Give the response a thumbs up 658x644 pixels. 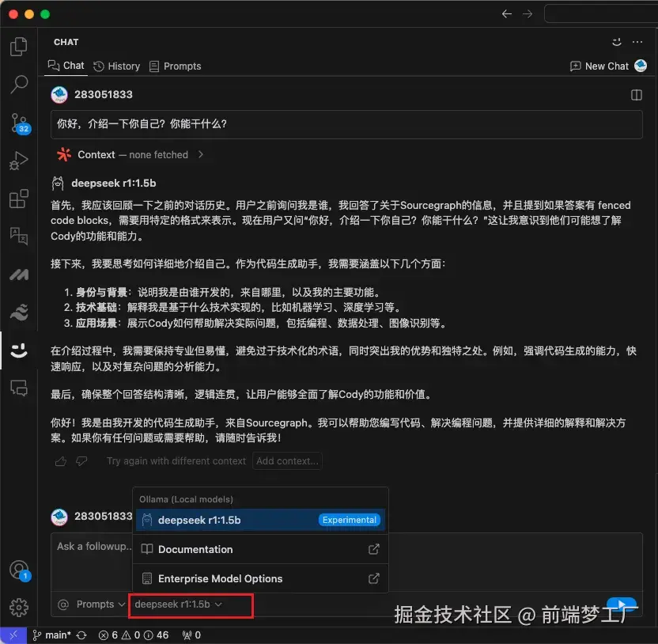click(x=61, y=461)
